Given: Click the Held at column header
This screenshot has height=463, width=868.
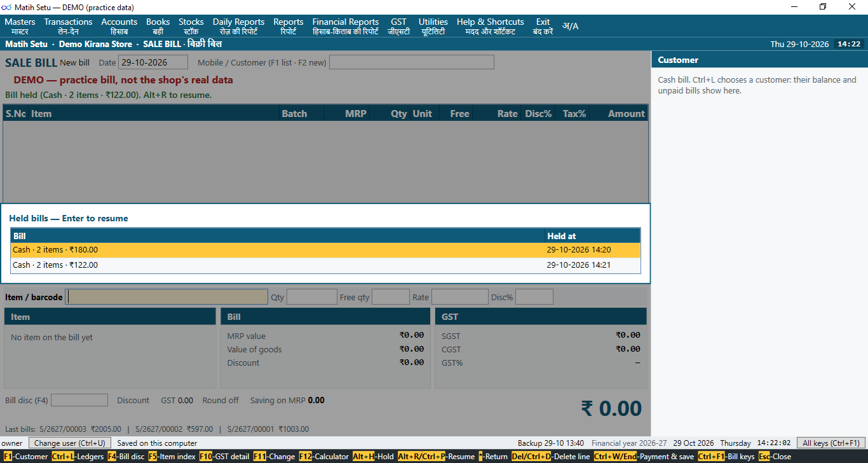Looking at the screenshot, I should tap(592, 235).
